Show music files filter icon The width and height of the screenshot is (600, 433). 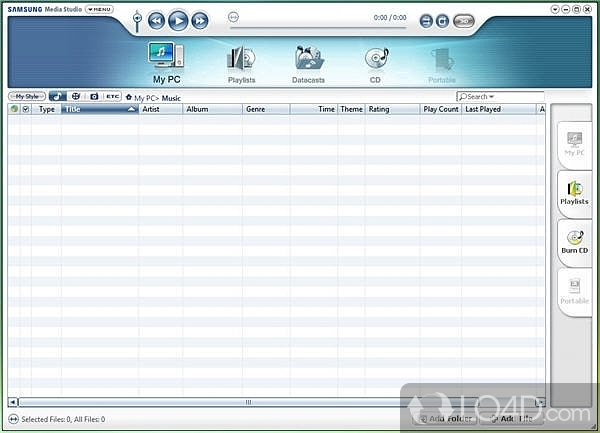(x=57, y=97)
